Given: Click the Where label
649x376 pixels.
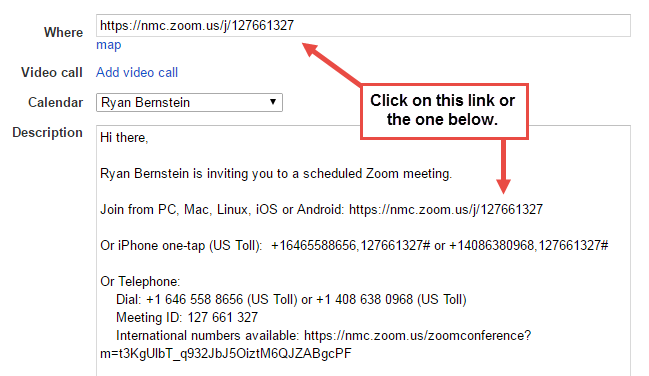Looking at the screenshot, I should (63, 32).
